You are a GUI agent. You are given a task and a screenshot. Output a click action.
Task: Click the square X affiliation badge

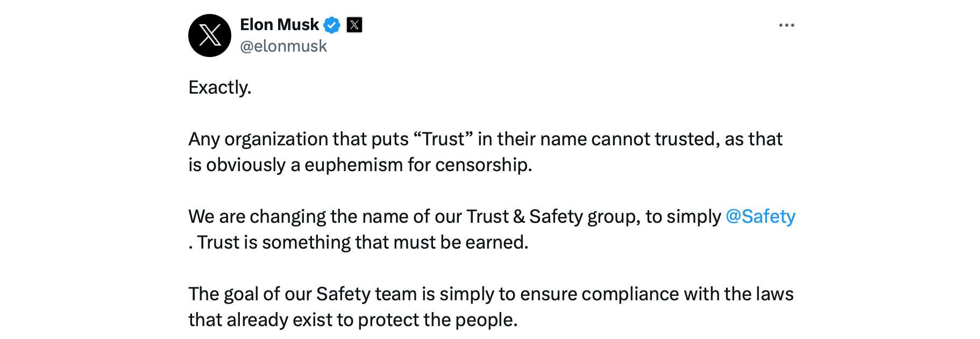tap(354, 25)
